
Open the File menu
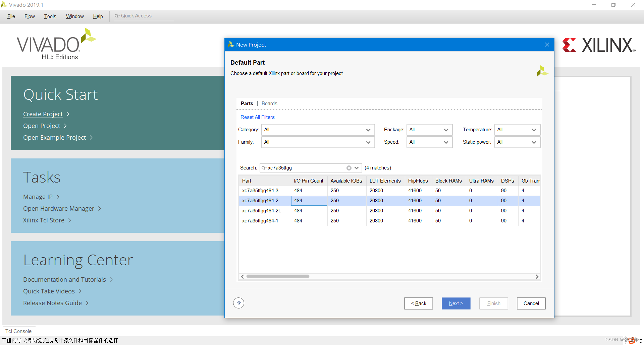(11, 16)
